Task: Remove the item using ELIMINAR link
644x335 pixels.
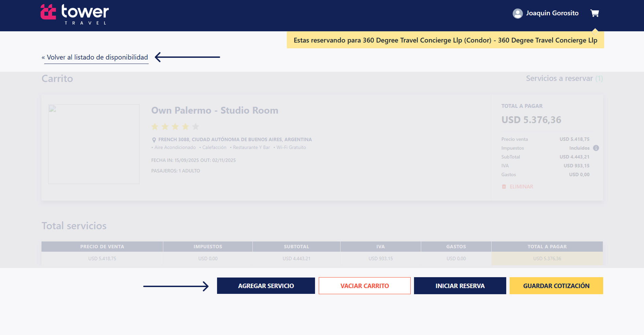Action: tap(521, 187)
